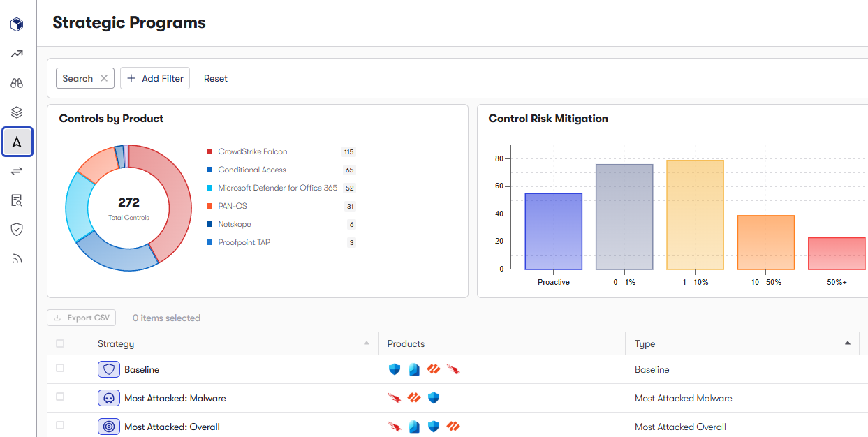
Task: Click the Baseline shield strategy icon
Action: click(x=109, y=369)
